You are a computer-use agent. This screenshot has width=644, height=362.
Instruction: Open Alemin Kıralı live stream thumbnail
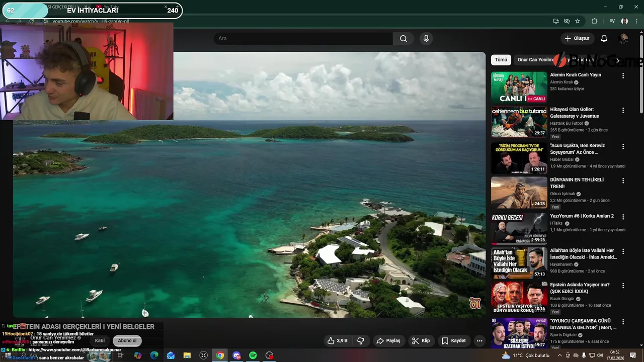click(519, 87)
